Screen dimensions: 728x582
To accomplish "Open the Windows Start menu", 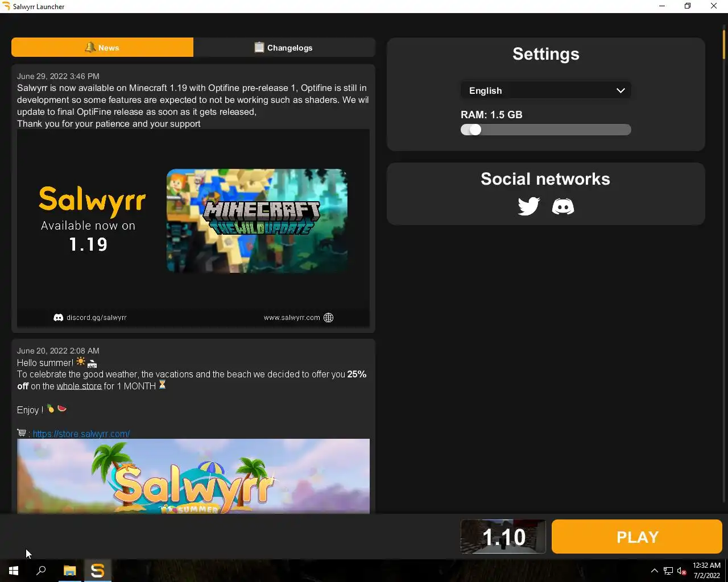I will pos(14,571).
